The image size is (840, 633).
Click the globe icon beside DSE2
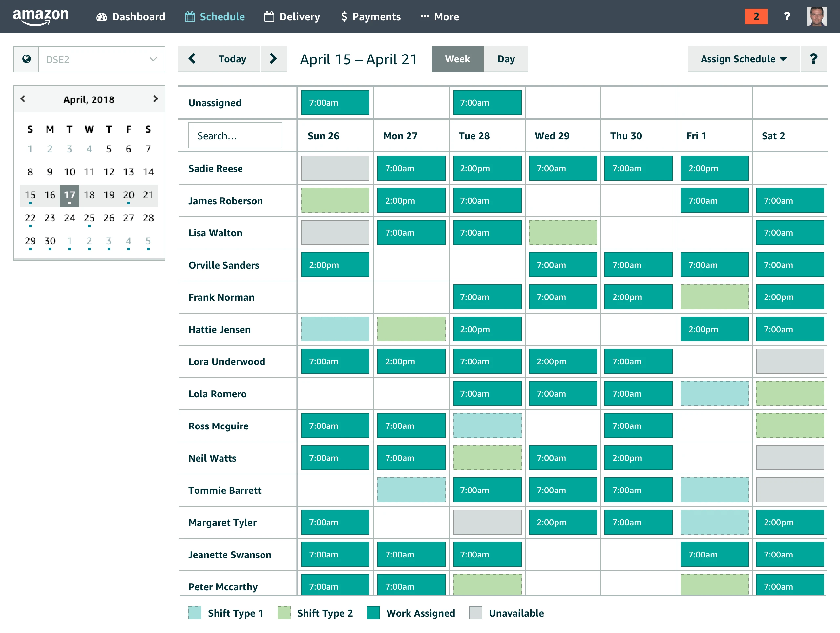[26, 59]
